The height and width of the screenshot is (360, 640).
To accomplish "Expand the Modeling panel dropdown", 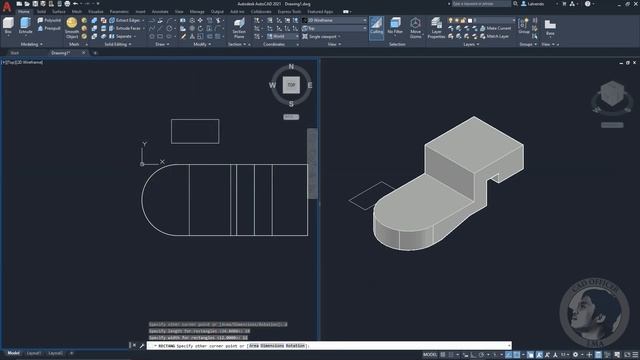I will pyautogui.click(x=31, y=44).
